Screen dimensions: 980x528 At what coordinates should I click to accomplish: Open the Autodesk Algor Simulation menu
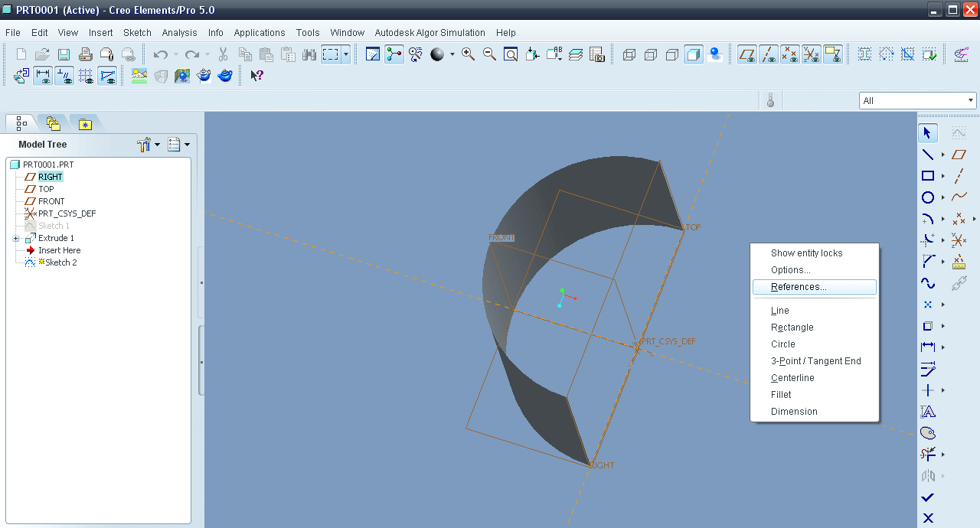pyautogui.click(x=430, y=33)
